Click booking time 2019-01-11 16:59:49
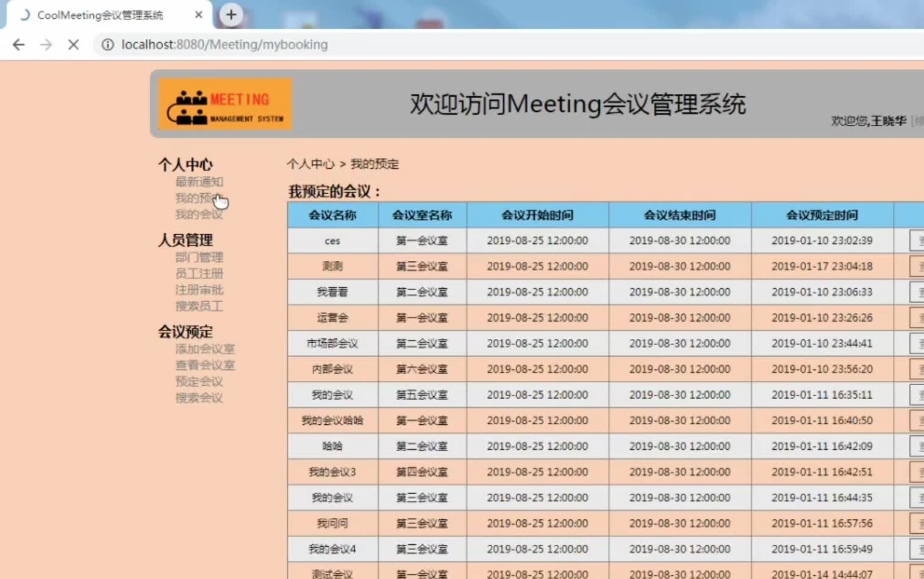The height and width of the screenshot is (579, 924). (x=822, y=549)
